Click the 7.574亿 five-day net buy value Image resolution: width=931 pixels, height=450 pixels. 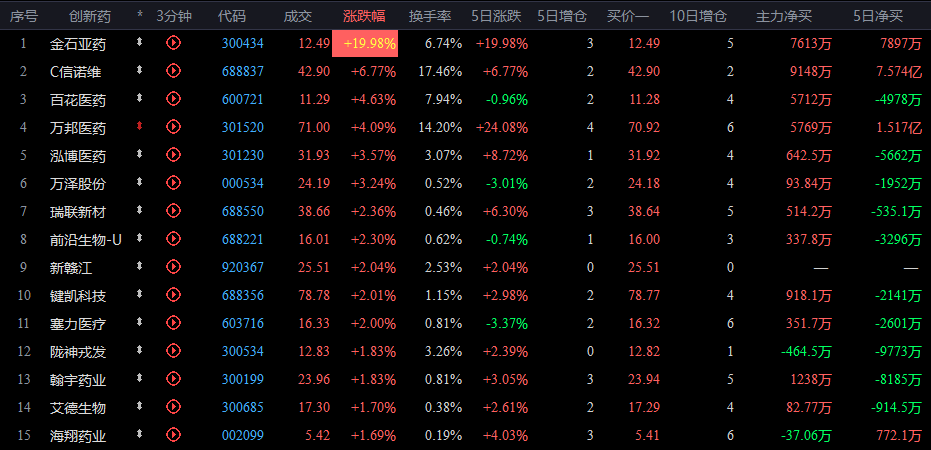(x=899, y=71)
